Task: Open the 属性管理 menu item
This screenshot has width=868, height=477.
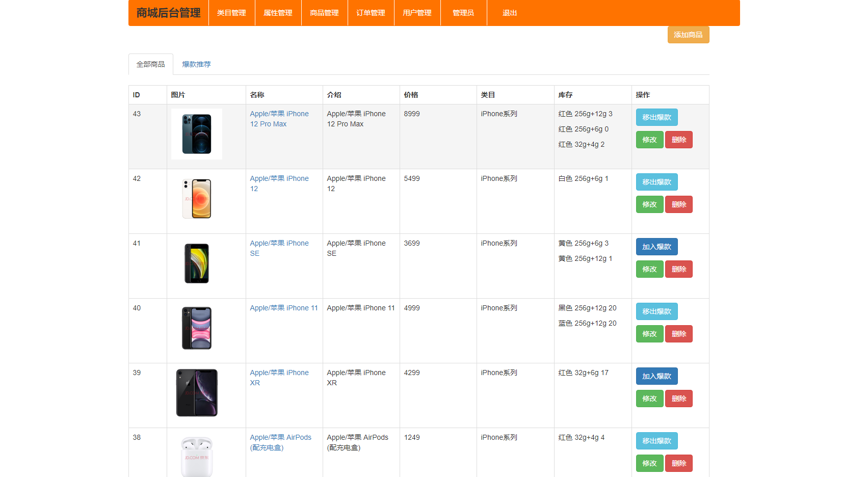Action: pos(278,13)
